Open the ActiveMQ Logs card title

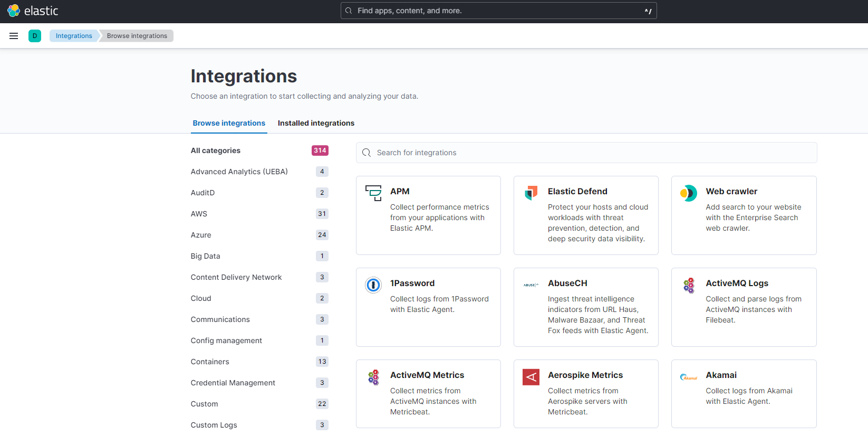[x=737, y=283]
